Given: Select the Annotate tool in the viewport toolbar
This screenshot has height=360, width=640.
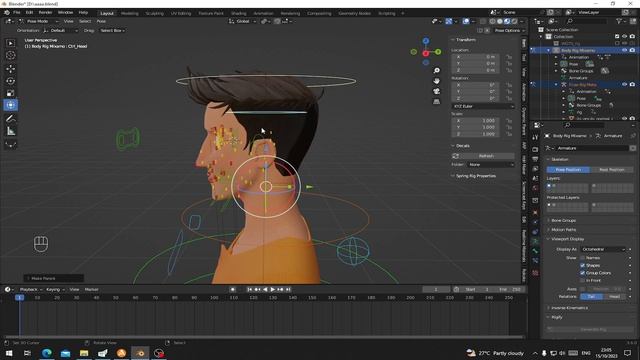Looking at the screenshot, I should tap(11, 119).
